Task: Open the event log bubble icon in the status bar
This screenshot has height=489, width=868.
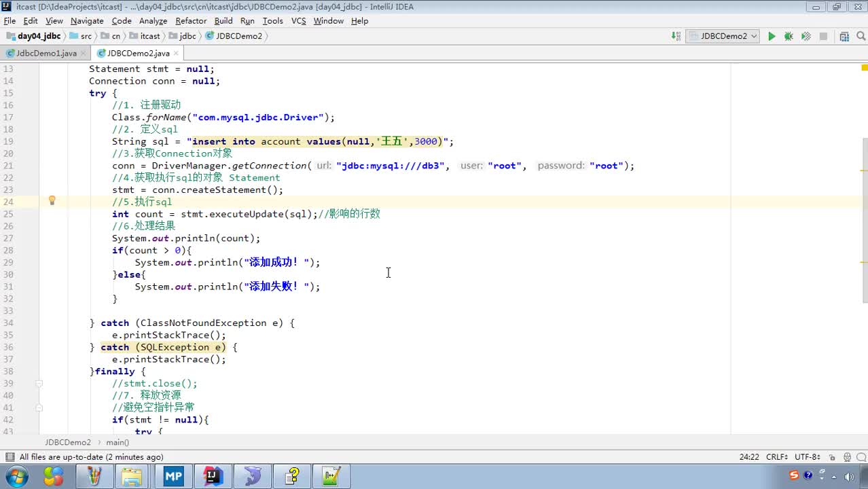Action: [860, 457]
